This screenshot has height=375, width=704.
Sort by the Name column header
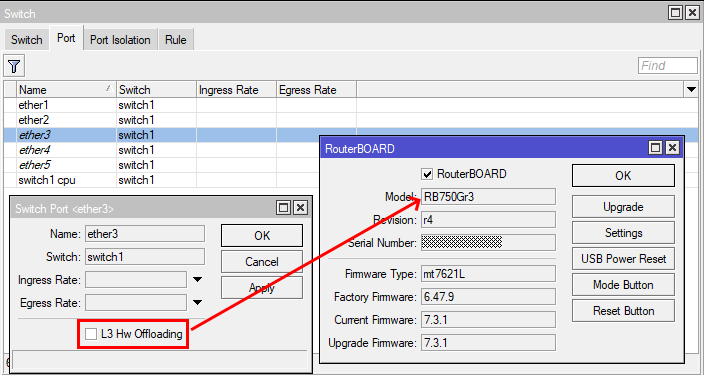[x=66, y=90]
